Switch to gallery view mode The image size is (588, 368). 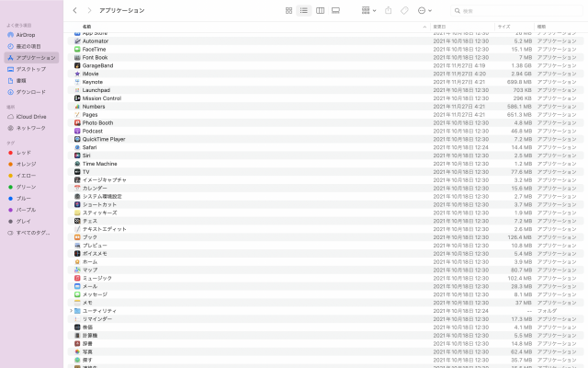[x=335, y=10]
